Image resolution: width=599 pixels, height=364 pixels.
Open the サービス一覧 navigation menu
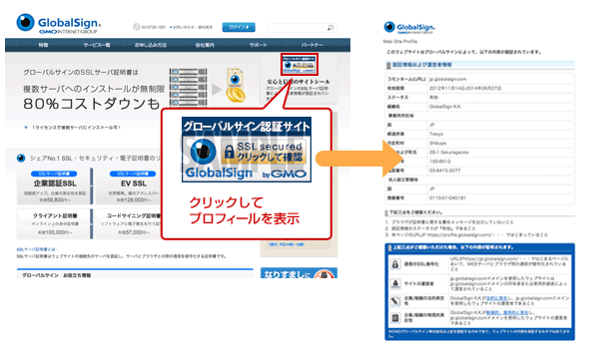(97, 45)
